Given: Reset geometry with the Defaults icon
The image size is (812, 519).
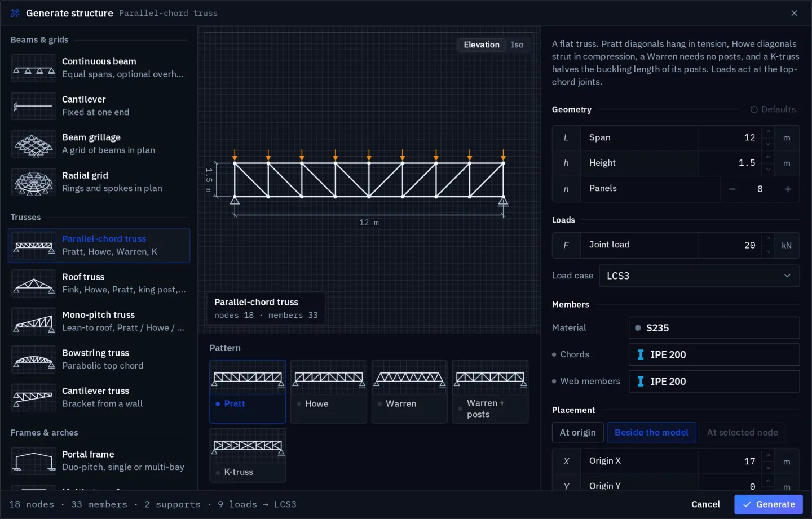Looking at the screenshot, I should coord(754,109).
